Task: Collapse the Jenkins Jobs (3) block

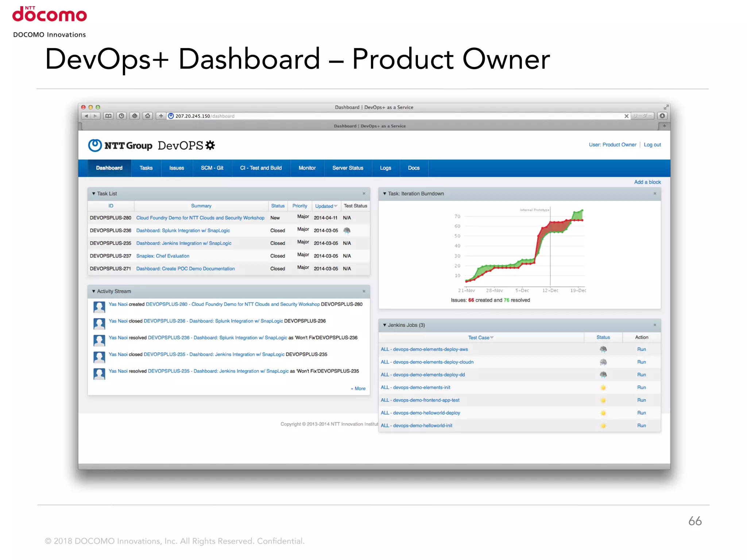Action: pyautogui.click(x=384, y=325)
